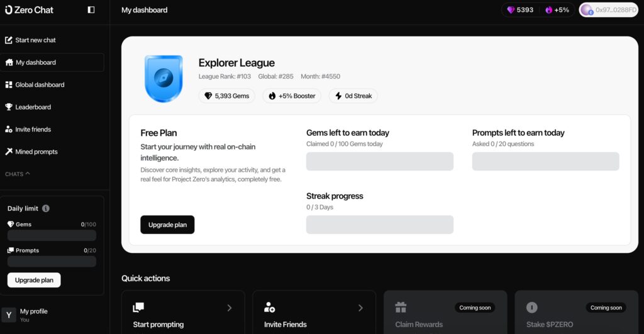Click the Claimed 0 / 100 Gems today text

pos(345,144)
